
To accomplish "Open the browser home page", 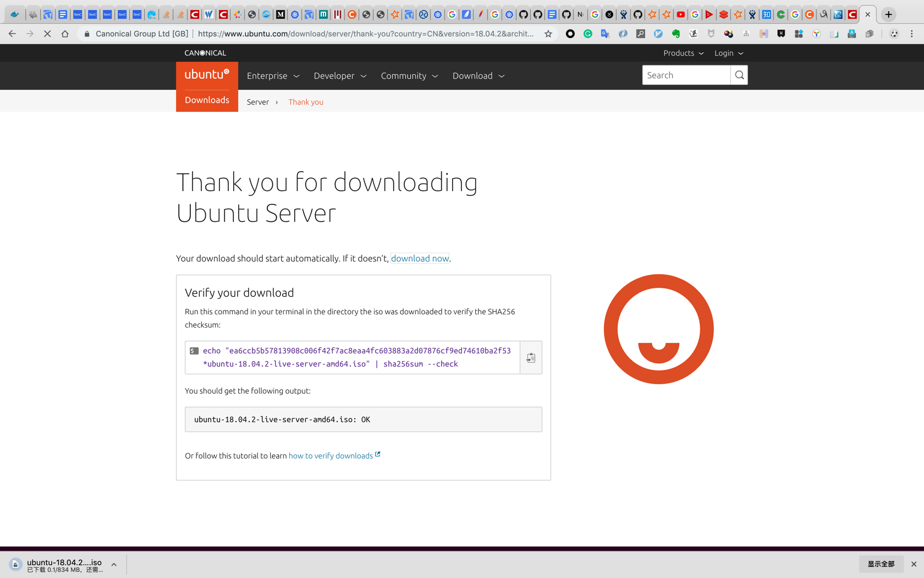I will pyautogui.click(x=65, y=34).
